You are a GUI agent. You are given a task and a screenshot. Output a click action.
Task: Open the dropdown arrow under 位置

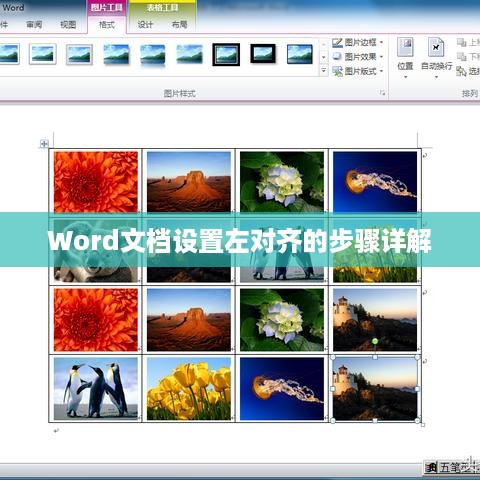pos(406,77)
